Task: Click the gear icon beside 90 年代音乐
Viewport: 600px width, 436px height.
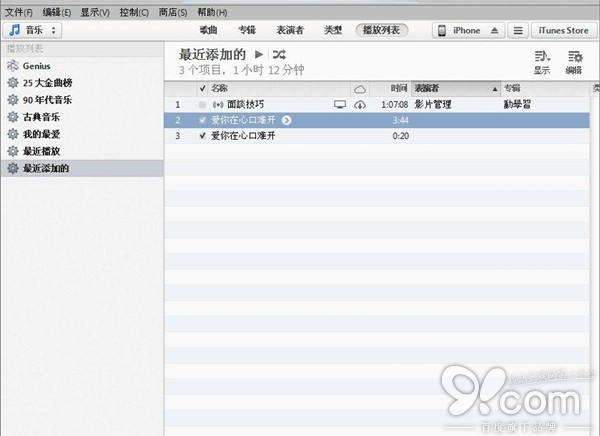Action: coord(13,100)
